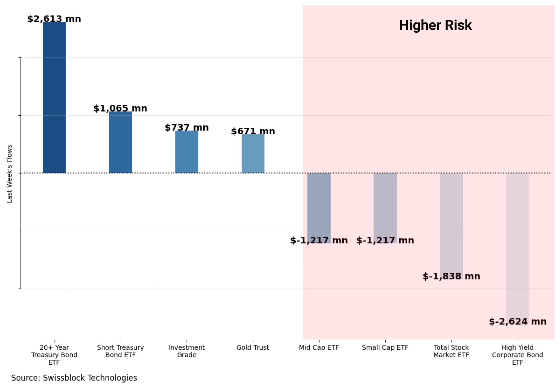Click the $1,065 mn value label
The image size is (560, 392).
[121, 108]
